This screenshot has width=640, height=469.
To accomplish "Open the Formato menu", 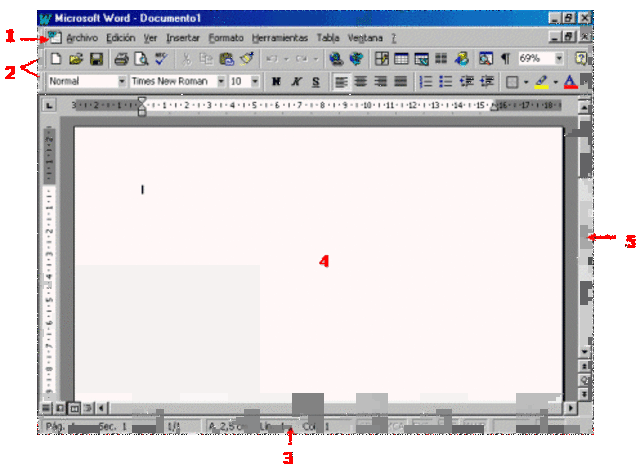I will tap(226, 38).
